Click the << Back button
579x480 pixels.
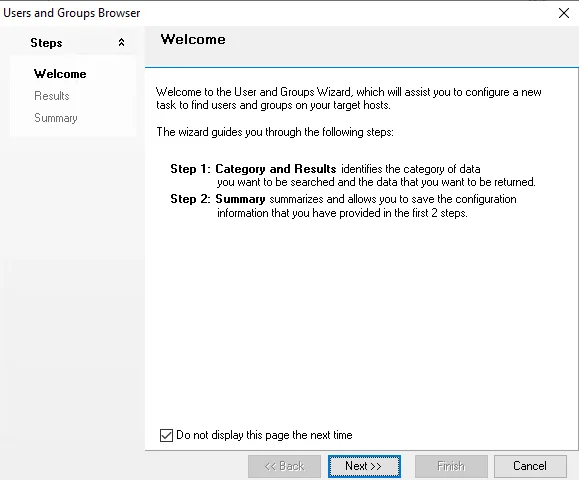click(x=284, y=466)
